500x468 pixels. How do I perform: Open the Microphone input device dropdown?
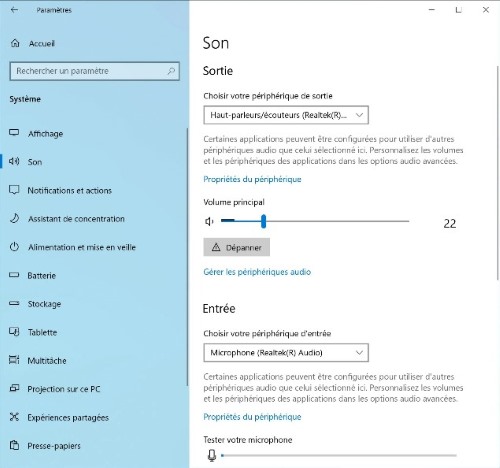tap(286, 353)
